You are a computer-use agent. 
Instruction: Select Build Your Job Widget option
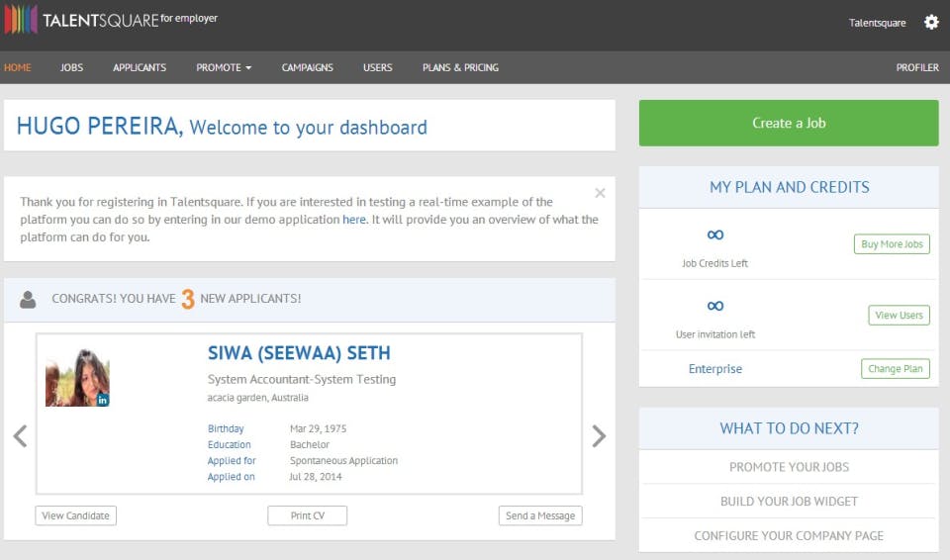click(x=789, y=502)
